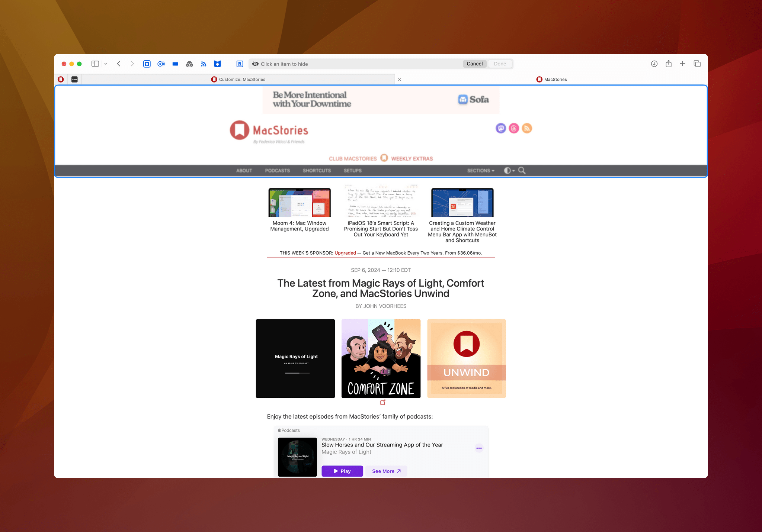
Task: Go forward with the forward arrow
Action: 132,64
